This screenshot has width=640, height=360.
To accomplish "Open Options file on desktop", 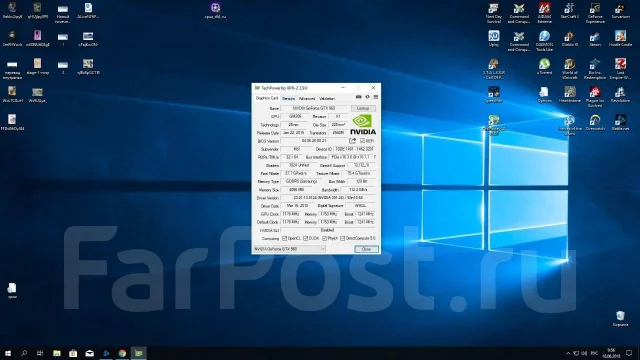I will (544, 94).
